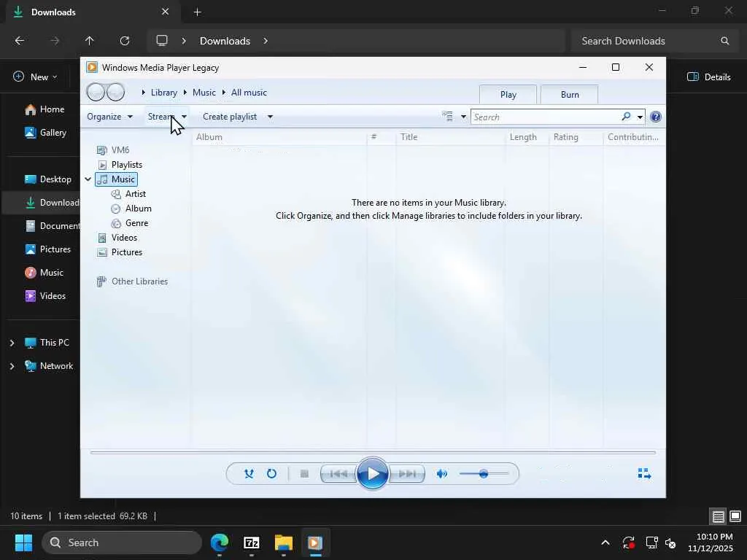Toggle the Details pane in Explorer
This screenshot has width=747, height=560.
click(709, 77)
